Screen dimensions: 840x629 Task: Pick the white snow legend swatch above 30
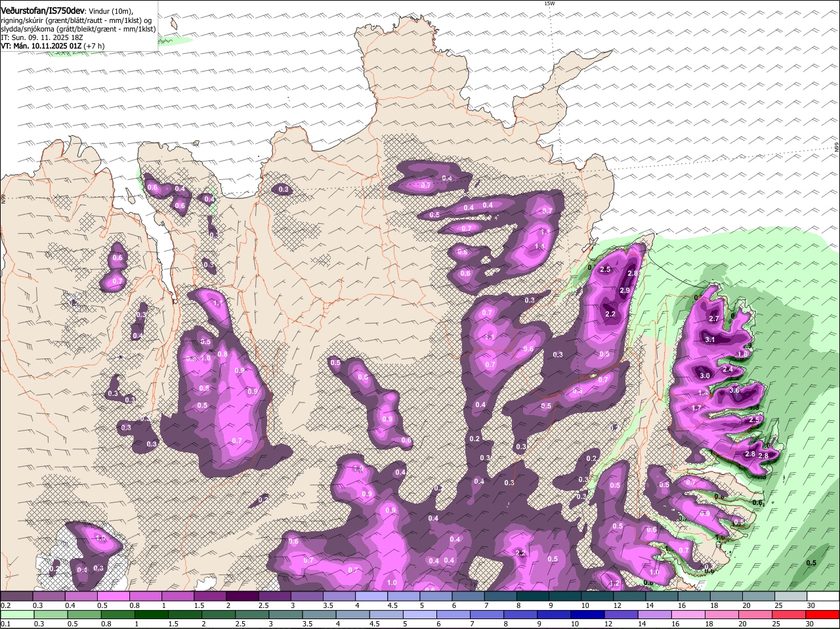[824, 596]
